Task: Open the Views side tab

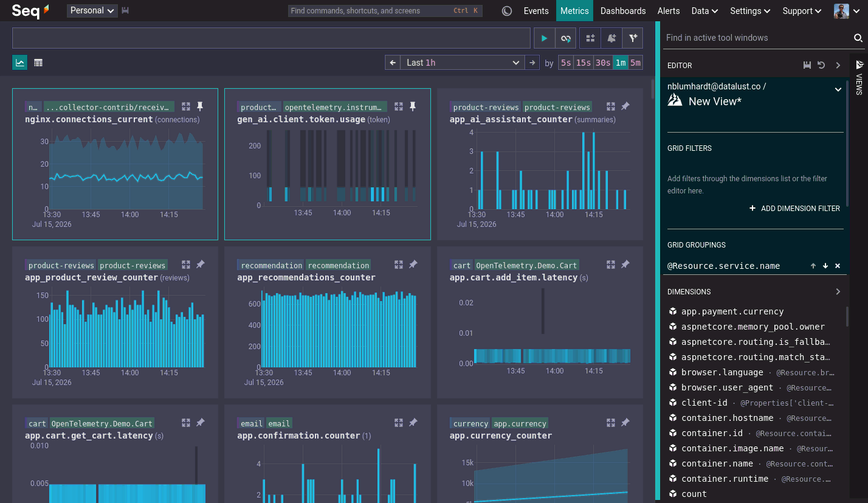Action: click(x=859, y=77)
